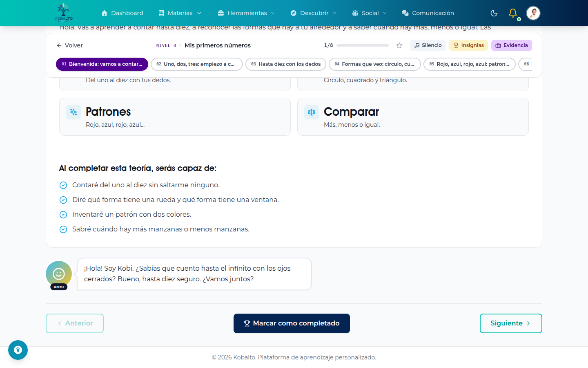Go to next lesson with Siguiente

pos(511,323)
